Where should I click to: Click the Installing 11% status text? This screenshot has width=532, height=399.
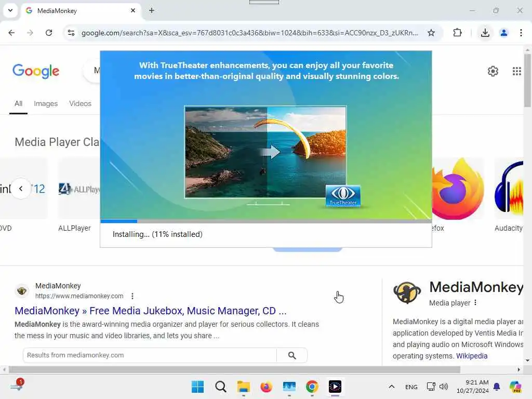[157, 234]
